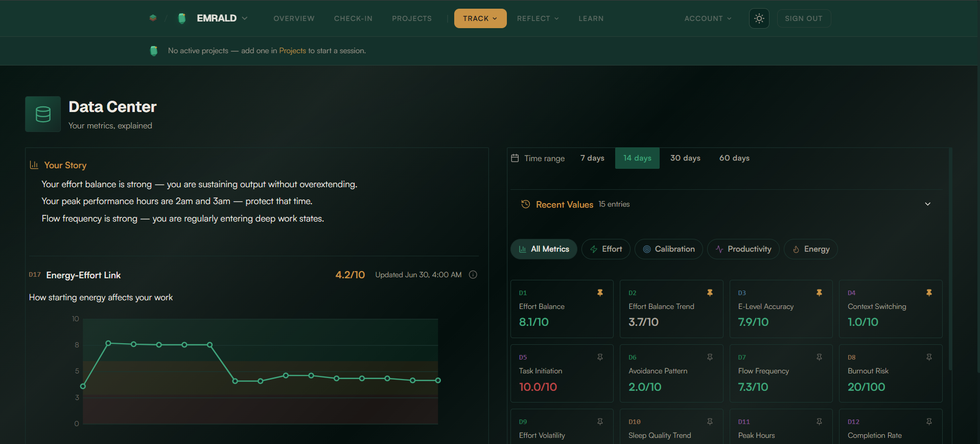This screenshot has height=444, width=980.
Task: Click the Your Story bar chart icon
Action: pyautogui.click(x=34, y=165)
